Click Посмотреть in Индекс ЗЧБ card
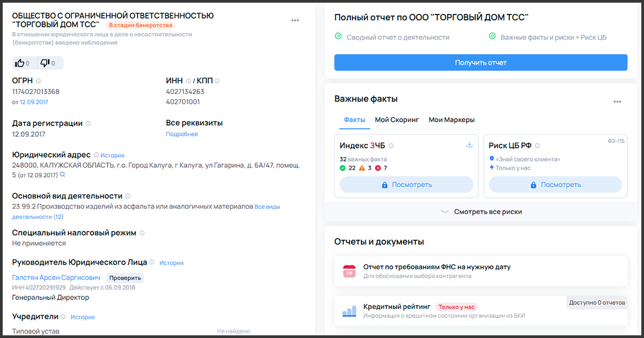Image resolution: width=644 pixels, height=338 pixels. coord(406,185)
